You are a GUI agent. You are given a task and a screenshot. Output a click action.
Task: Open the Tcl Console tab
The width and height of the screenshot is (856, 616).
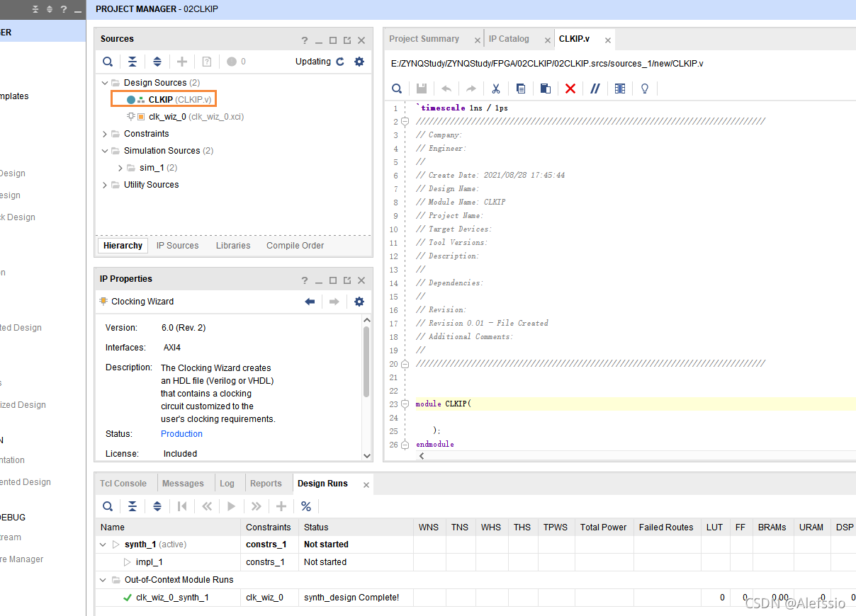(123, 484)
